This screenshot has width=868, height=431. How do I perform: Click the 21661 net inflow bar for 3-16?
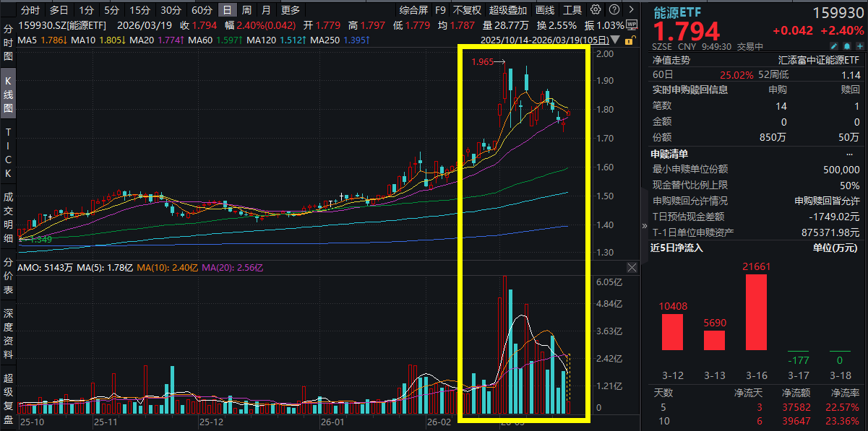(x=755, y=312)
